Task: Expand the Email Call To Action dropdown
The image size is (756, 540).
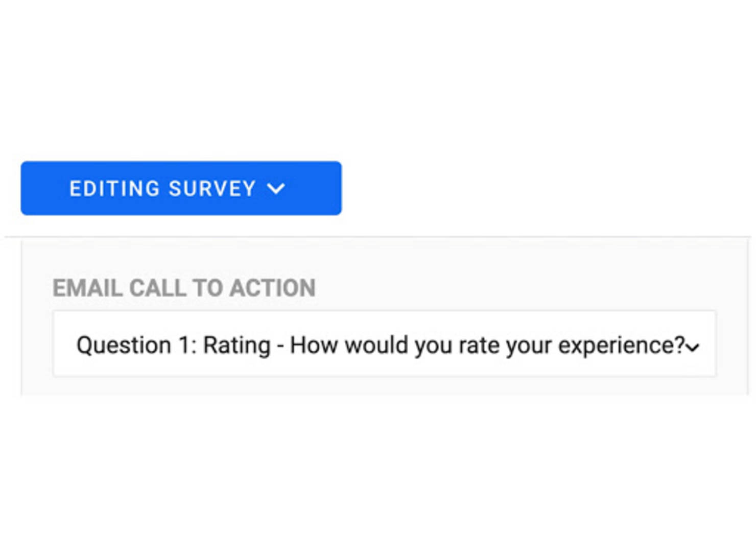Action: [x=384, y=344]
